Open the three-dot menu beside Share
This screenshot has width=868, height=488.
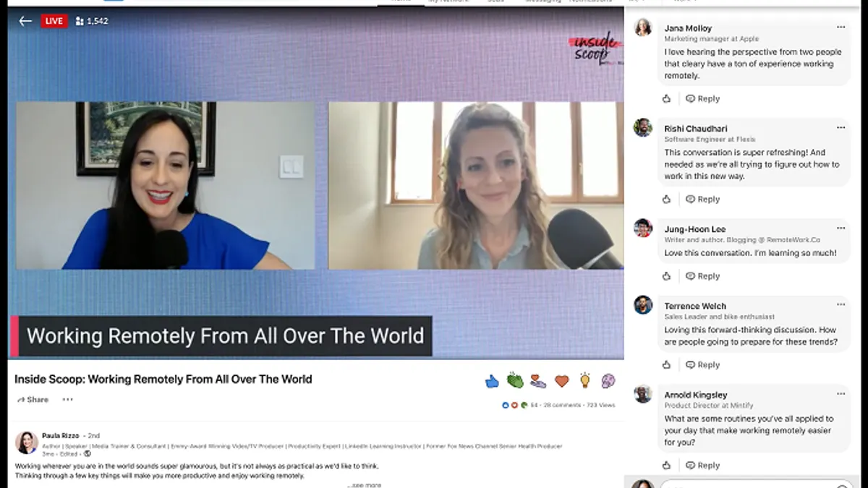(x=67, y=400)
